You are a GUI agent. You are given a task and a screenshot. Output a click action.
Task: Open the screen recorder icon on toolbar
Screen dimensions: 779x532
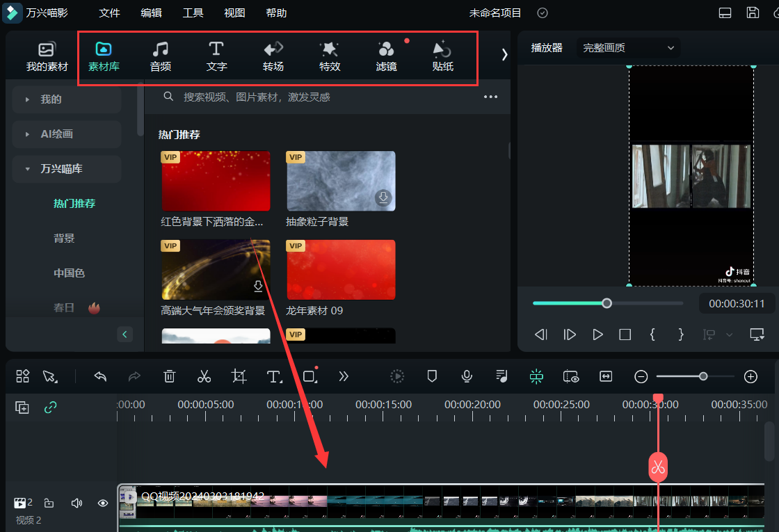click(570, 376)
